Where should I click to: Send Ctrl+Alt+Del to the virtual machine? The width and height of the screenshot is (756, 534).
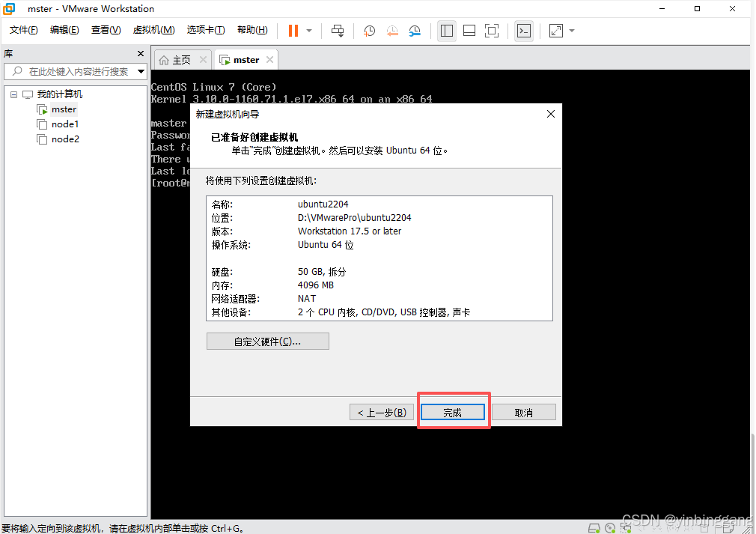pos(338,31)
